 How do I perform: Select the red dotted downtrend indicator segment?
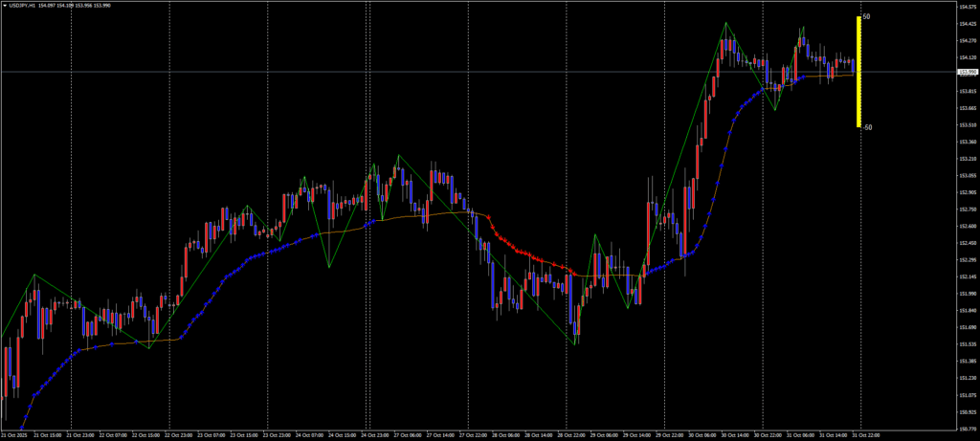point(526,254)
